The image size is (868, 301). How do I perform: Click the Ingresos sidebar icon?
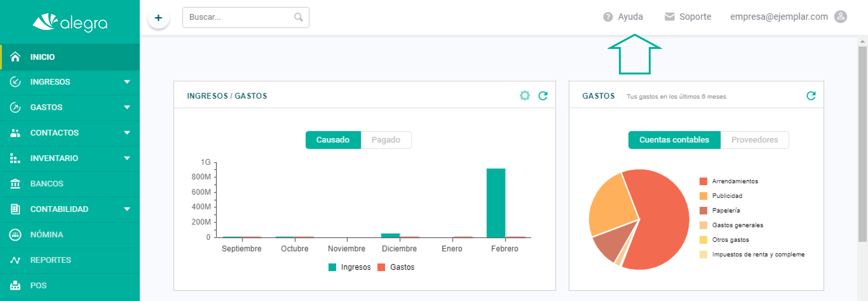tap(15, 82)
